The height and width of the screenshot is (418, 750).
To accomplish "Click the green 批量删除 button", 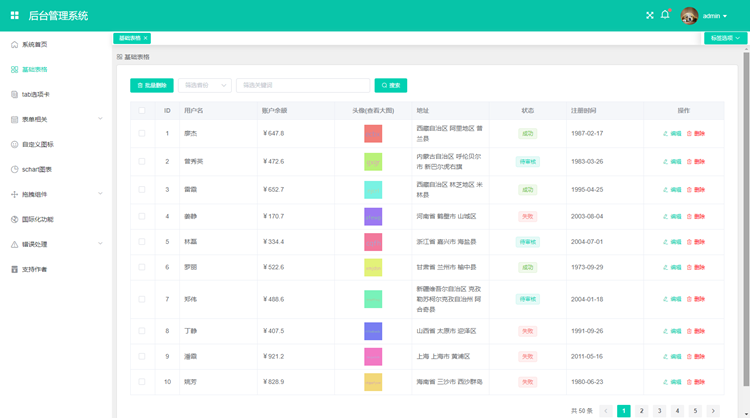I will tap(151, 86).
